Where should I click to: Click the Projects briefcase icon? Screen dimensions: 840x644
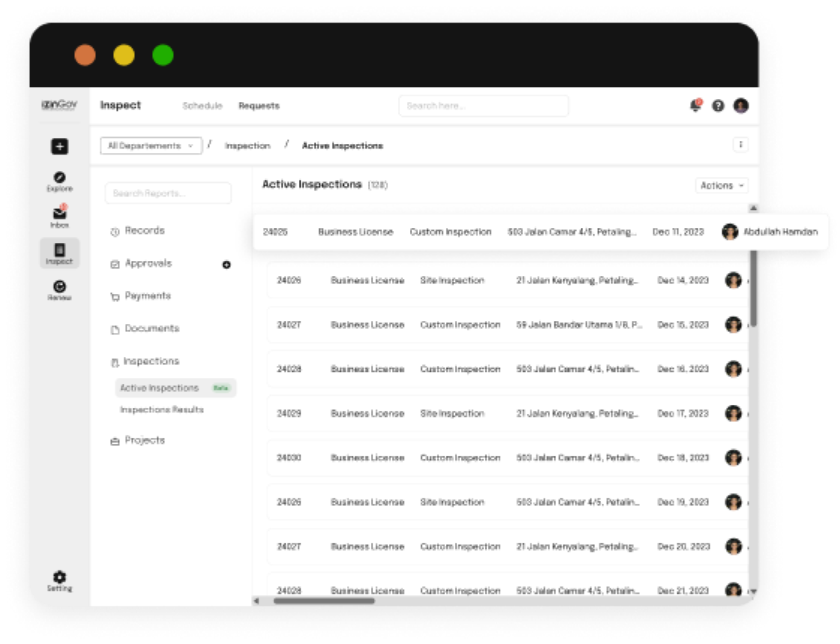point(115,442)
